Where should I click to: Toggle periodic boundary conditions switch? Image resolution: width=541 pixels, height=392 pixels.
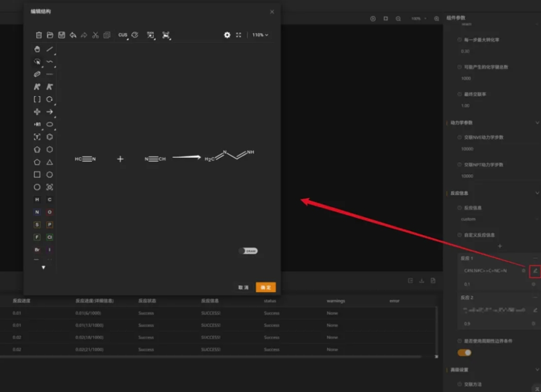pos(464,353)
